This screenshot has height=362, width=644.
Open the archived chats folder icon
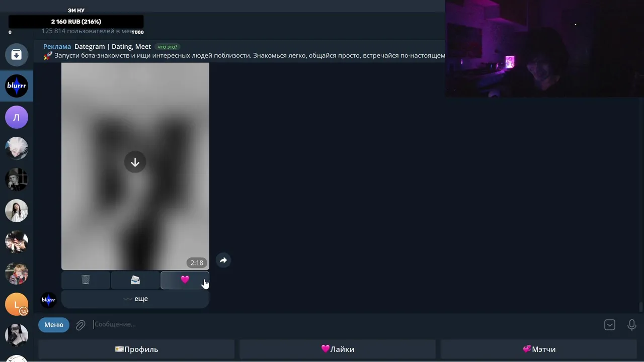(17, 55)
